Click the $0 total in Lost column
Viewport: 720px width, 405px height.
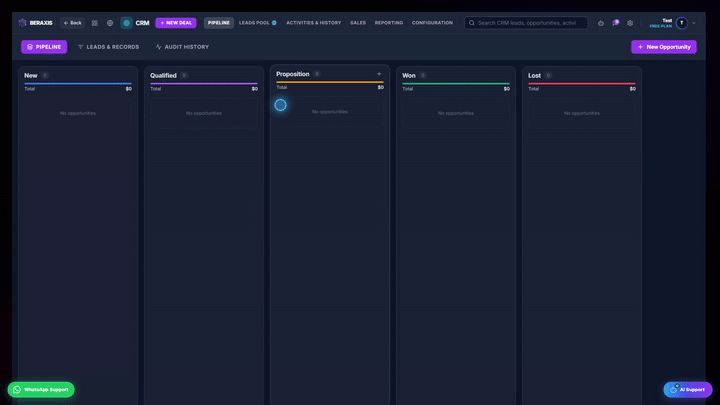633,89
